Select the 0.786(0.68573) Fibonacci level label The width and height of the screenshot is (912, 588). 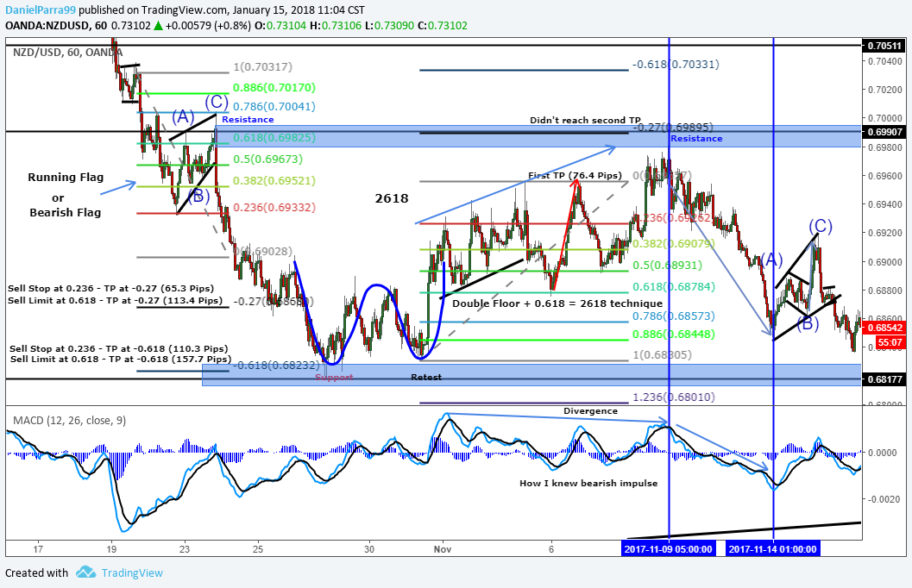pyautogui.click(x=674, y=316)
